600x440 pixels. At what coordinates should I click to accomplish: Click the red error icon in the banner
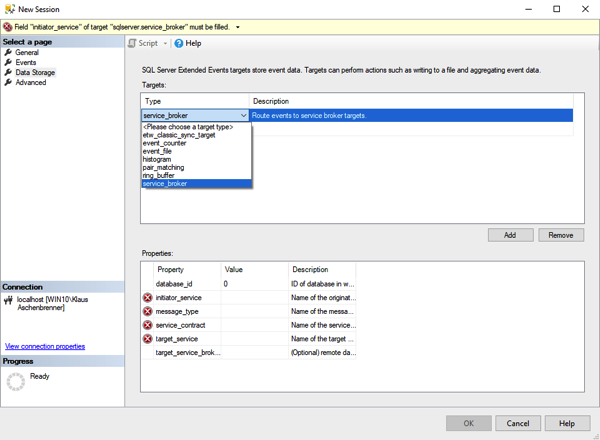(x=8, y=27)
